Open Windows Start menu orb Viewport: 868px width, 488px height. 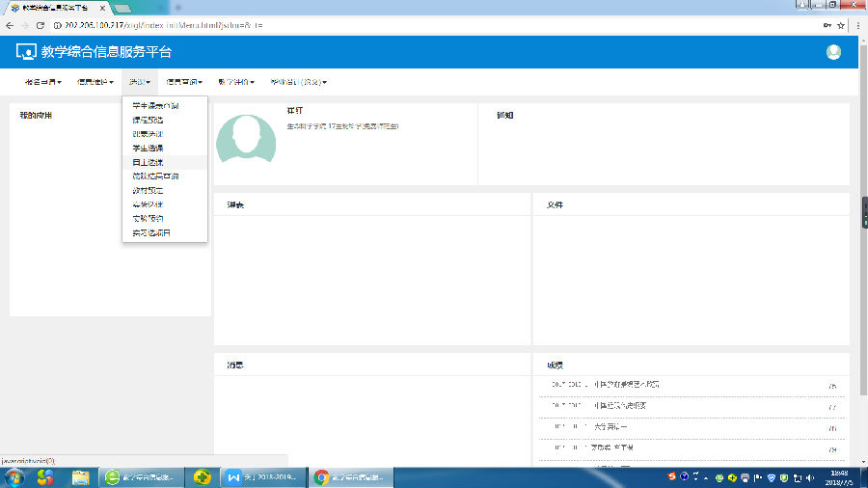pos(15,476)
